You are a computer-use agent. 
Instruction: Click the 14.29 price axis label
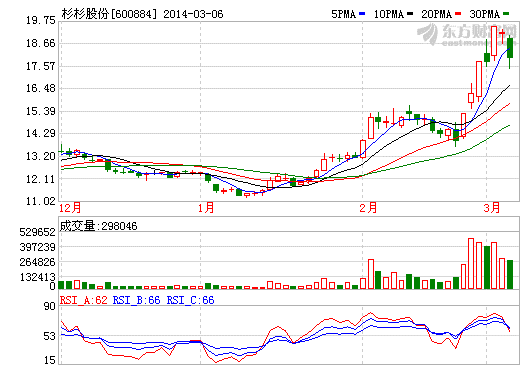[41, 134]
